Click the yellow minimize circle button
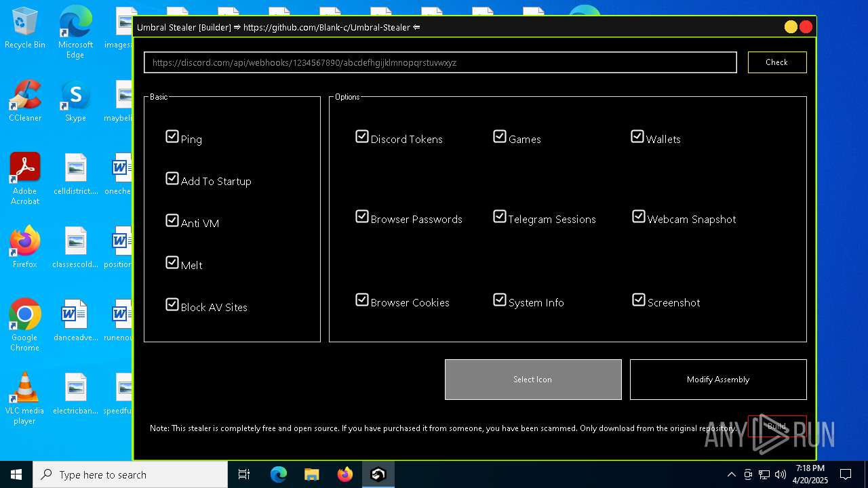 (x=791, y=27)
